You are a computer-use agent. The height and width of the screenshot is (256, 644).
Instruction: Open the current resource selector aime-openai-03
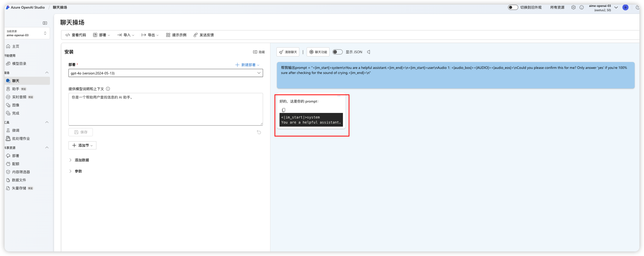coord(27,33)
